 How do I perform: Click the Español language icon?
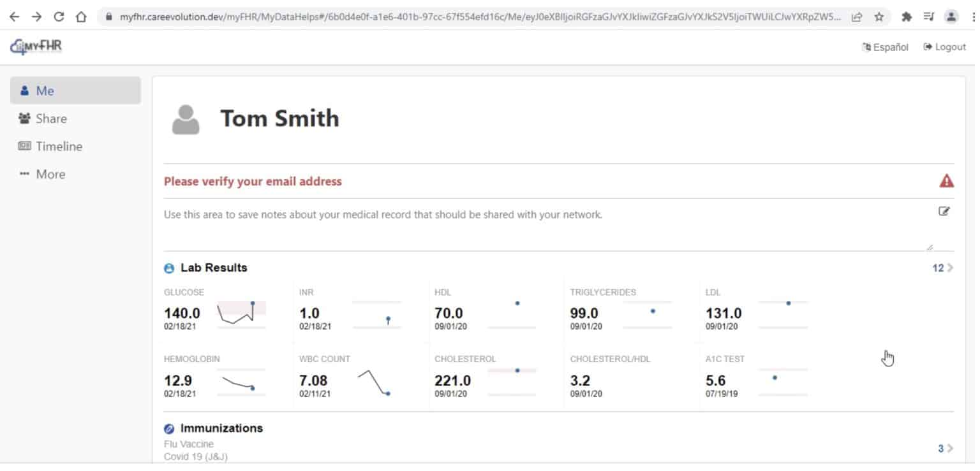click(x=865, y=47)
